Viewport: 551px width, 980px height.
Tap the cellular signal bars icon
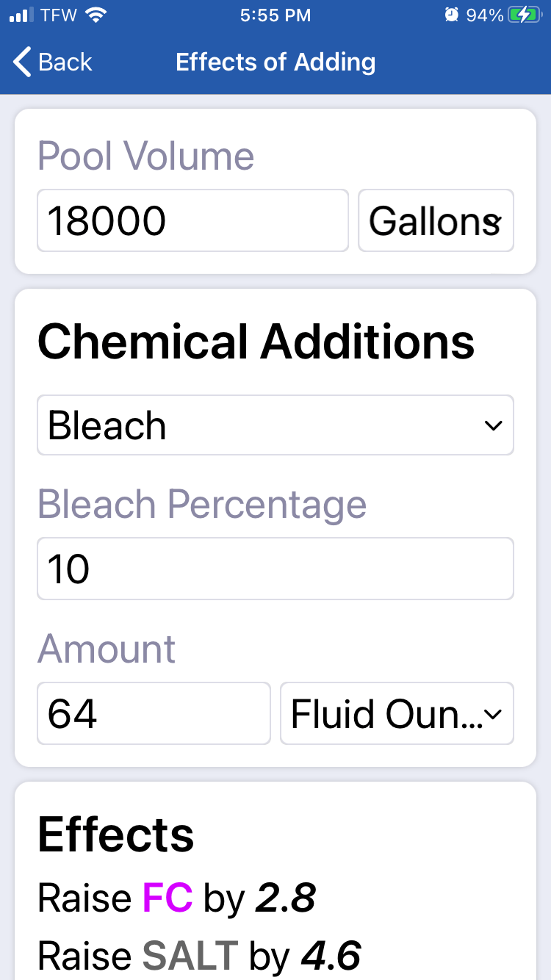click(x=21, y=15)
